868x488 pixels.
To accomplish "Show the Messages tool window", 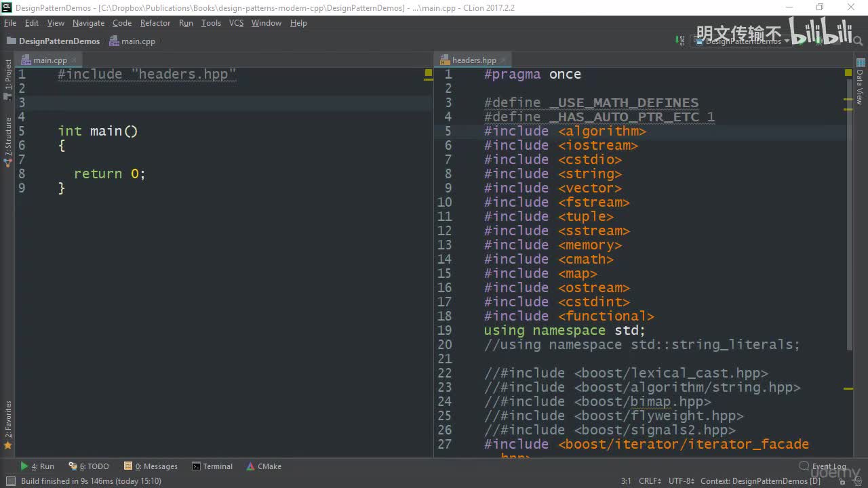I will [x=151, y=466].
